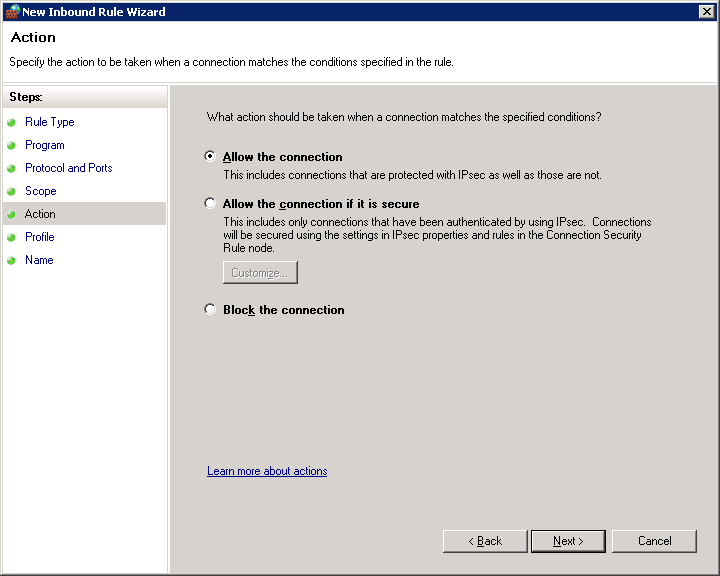Click the green bullet beside Action
Image resolution: width=720 pixels, height=576 pixels.
(x=11, y=214)
